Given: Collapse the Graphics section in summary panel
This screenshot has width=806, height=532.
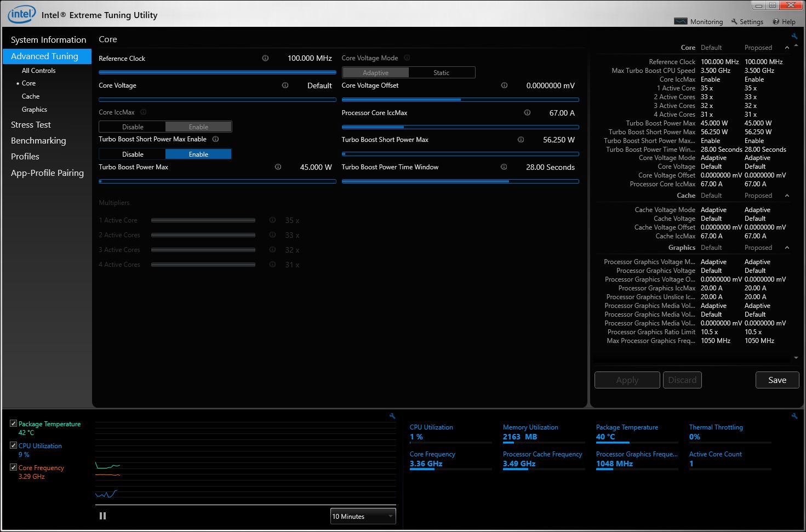Looking at the screenshot, I should point(787,248).
